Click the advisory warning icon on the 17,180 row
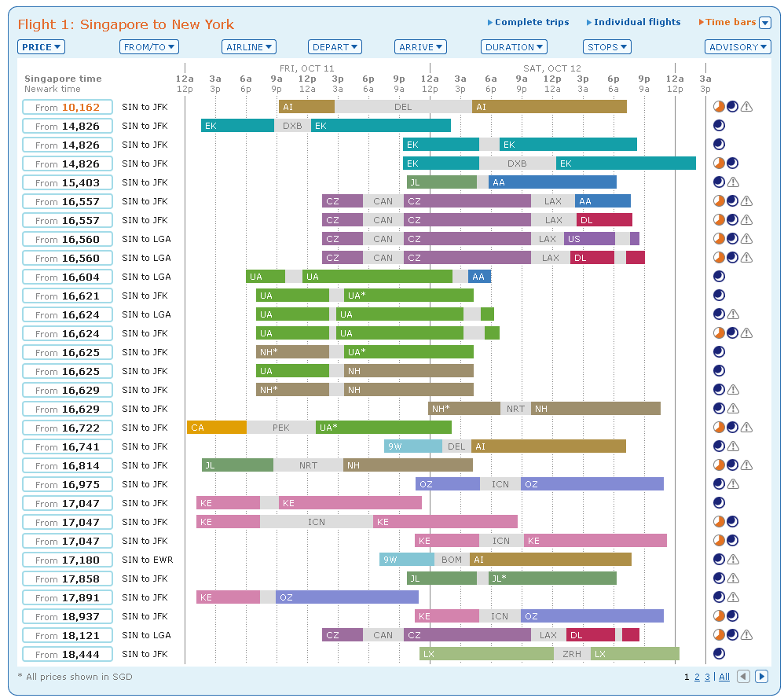Screen dimensions: 784x698 tap(733, 560)
